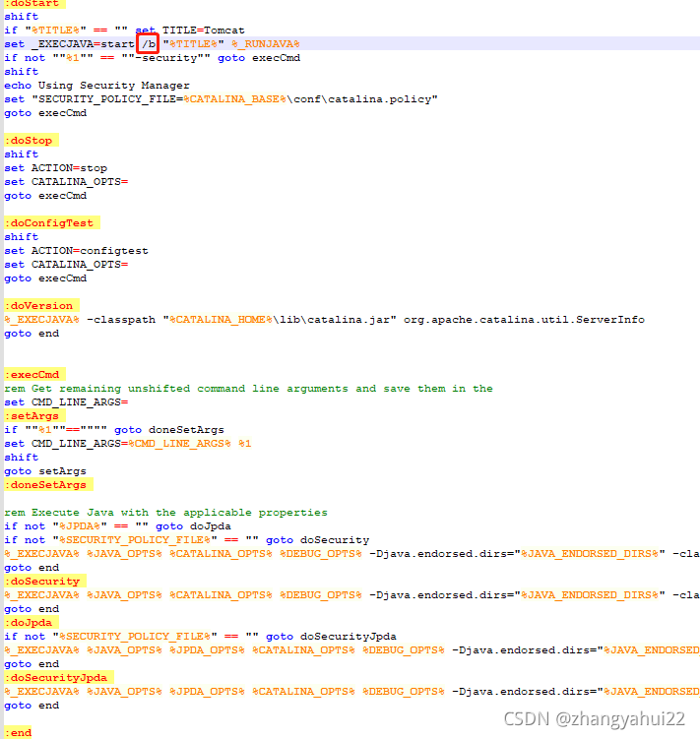Click 'TITLE=Tomcat' in the set line
Image resolution: width=700 pixels, height=739 pixels.
point(203,31)
